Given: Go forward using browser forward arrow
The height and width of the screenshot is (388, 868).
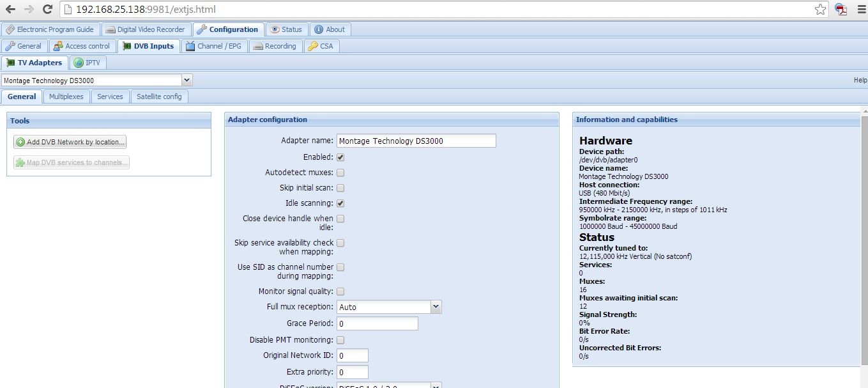Looking at the screenshot, I should (29, 9).
